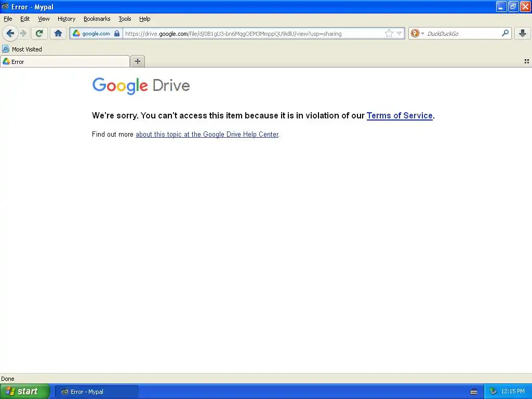This screenshot has width=532, height=399.
Task: Open the Downloads arrow button
Action: pyautogui.click(x=523, y=33)
